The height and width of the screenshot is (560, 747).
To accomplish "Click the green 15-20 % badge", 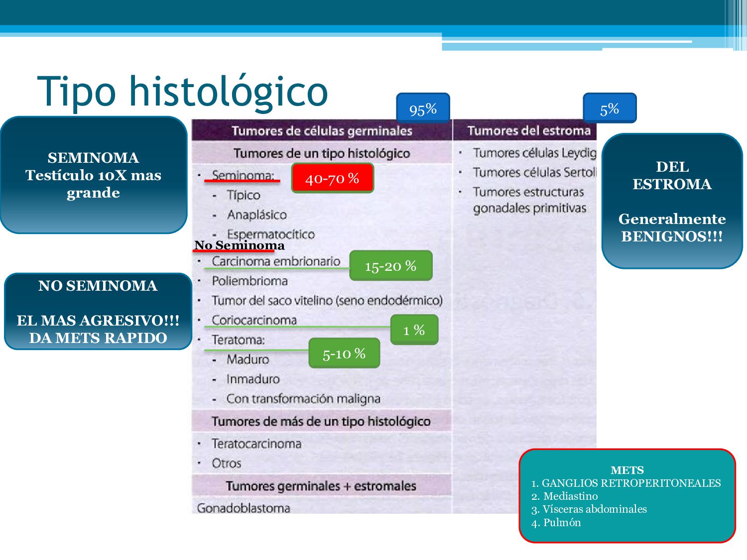I will pos(390,266).
